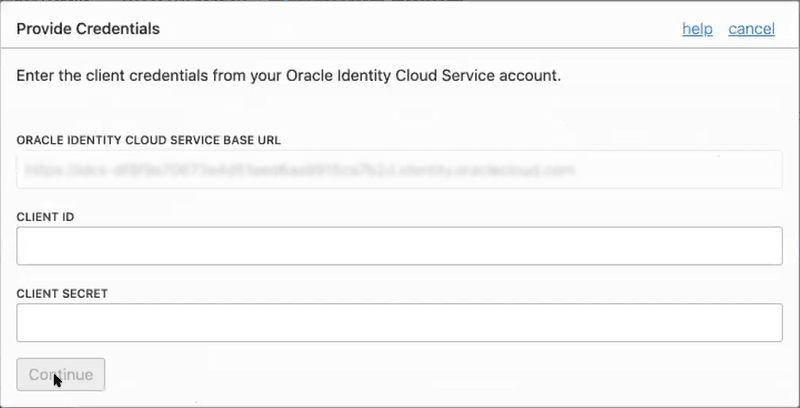Open the help link
The image size is (800, 408).
tap(696, 29)
